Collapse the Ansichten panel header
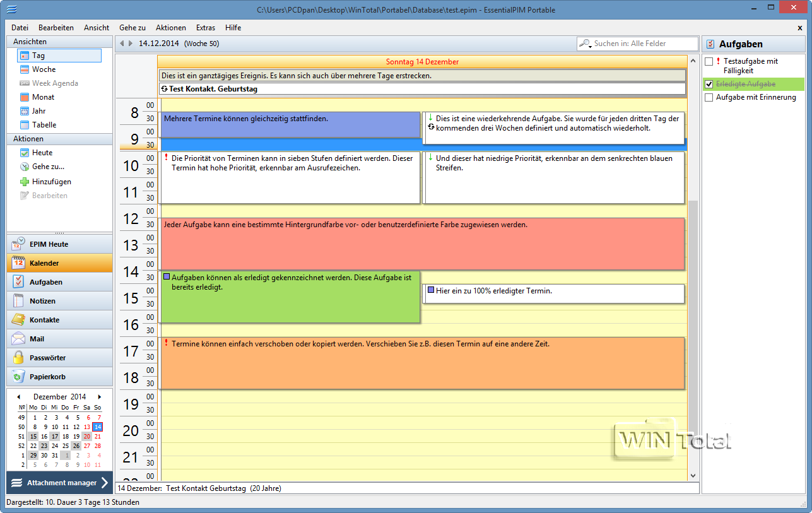 [59, 42]
